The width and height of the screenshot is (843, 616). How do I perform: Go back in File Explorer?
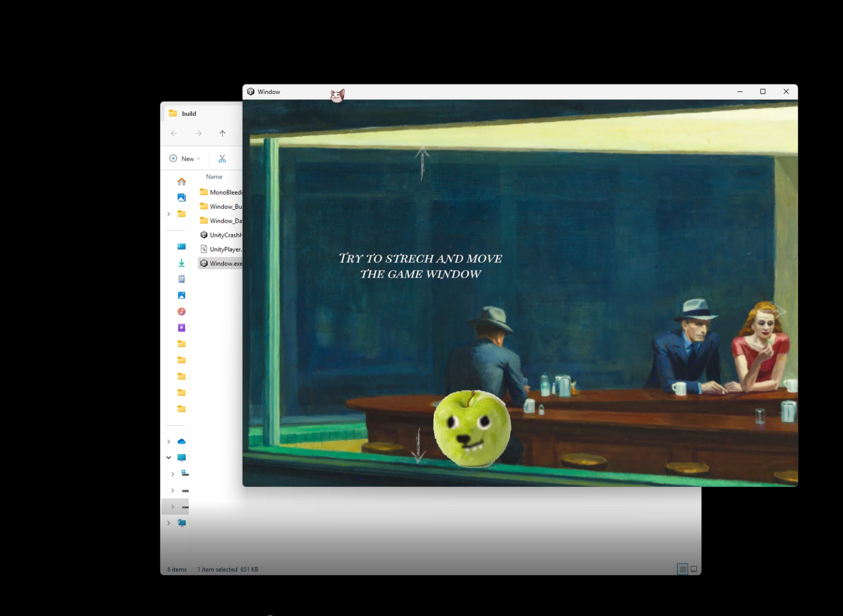point(174,134)
